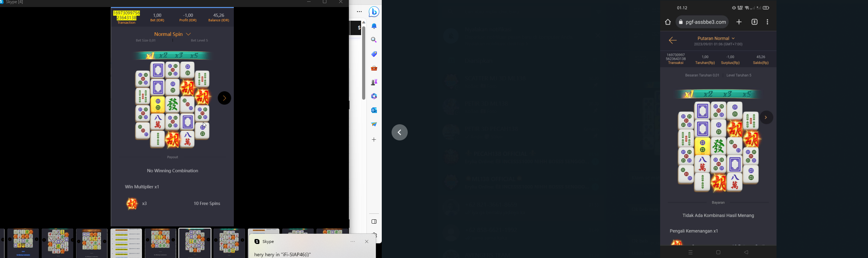
Task: Tap next arrow beside phone mahjong board
Action: click(x=766, y=118)
